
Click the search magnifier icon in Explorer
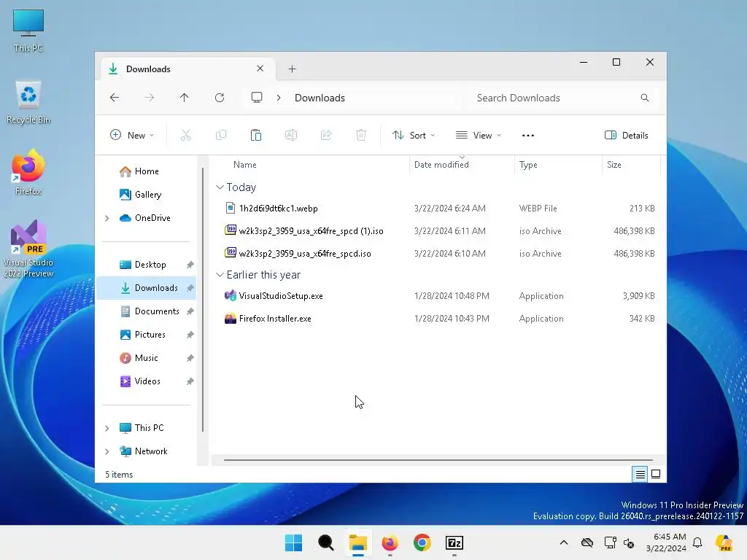(645, 98)
